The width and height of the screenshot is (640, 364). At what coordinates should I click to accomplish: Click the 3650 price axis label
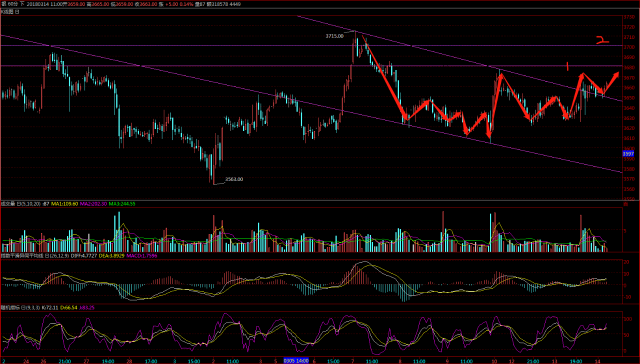pyautogui.click(x=629, y=98)
